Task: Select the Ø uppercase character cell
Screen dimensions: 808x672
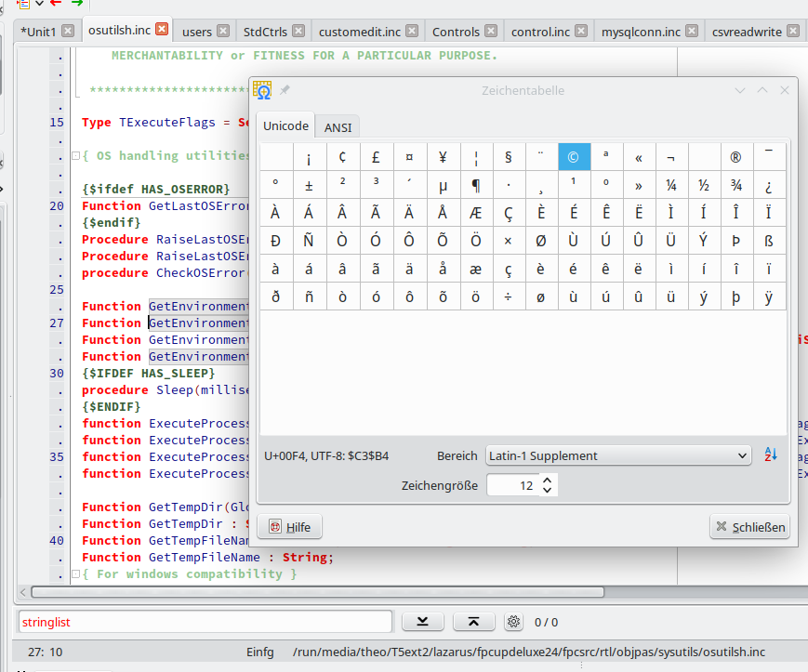Action: click(x=540, y=241)
